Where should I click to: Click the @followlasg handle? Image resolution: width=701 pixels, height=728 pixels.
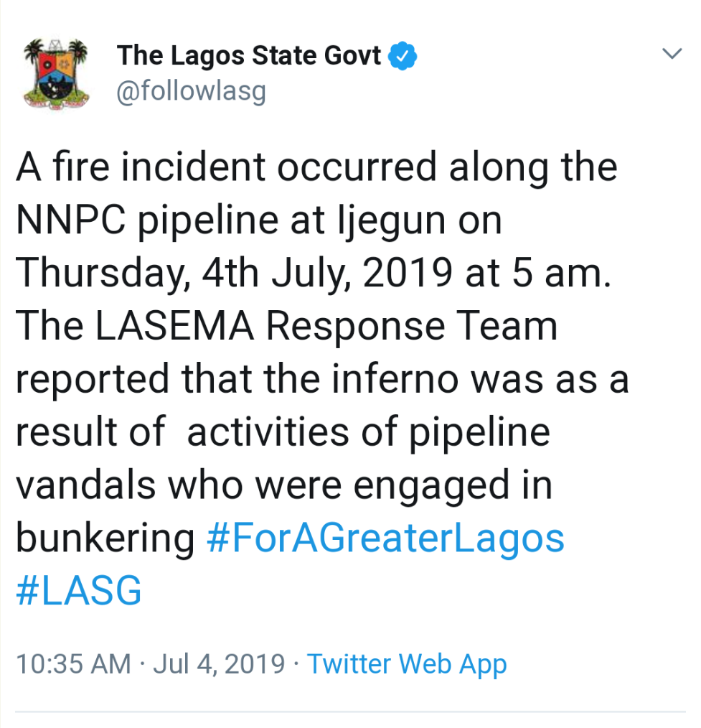(x=191, y=92)
